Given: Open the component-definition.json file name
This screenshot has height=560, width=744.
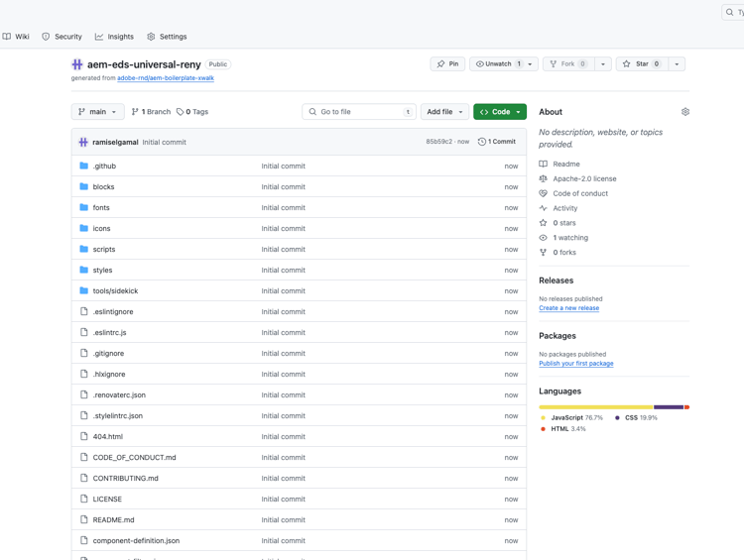Looking at the screenshot, I should [136, 541].
